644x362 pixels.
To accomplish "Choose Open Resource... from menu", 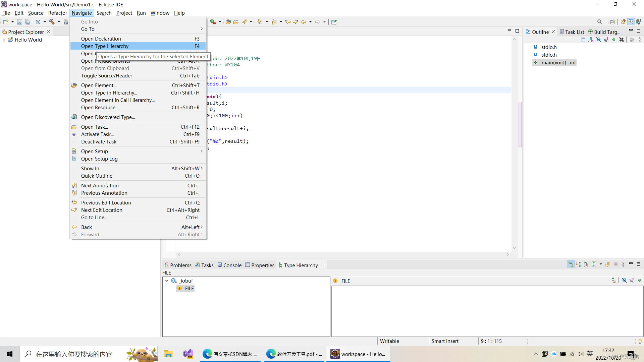I will pyautogui.click(x=138, y=108).
